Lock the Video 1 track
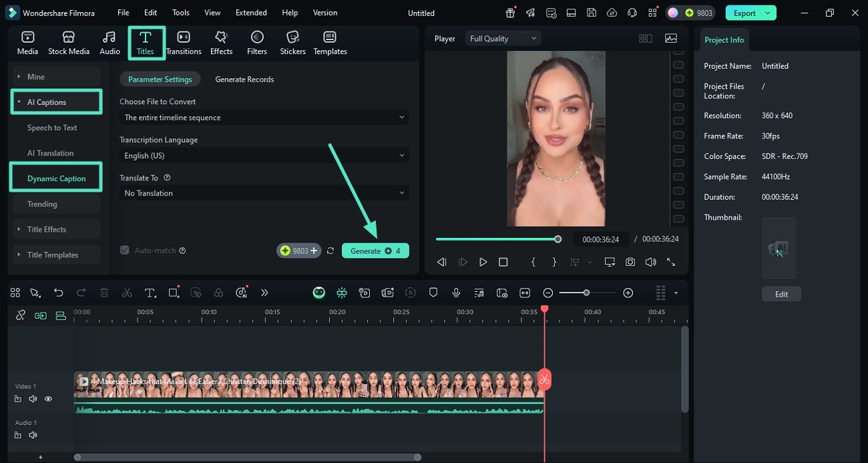868x463 pixels. coord(18,399)
